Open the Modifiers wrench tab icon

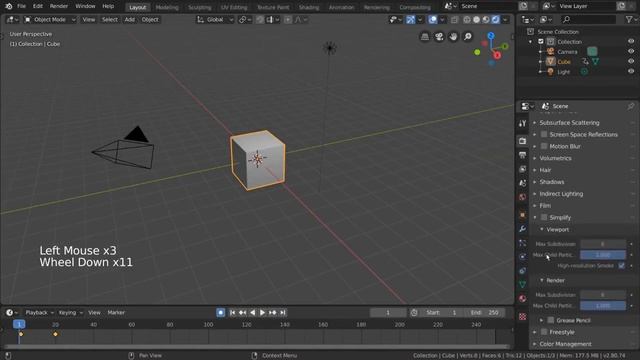[x=522, y=229]
